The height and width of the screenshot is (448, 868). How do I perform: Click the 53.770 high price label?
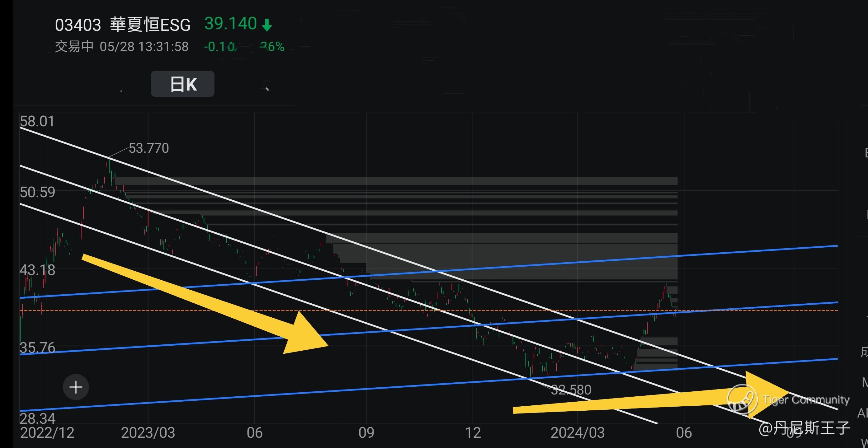point(149,148)
